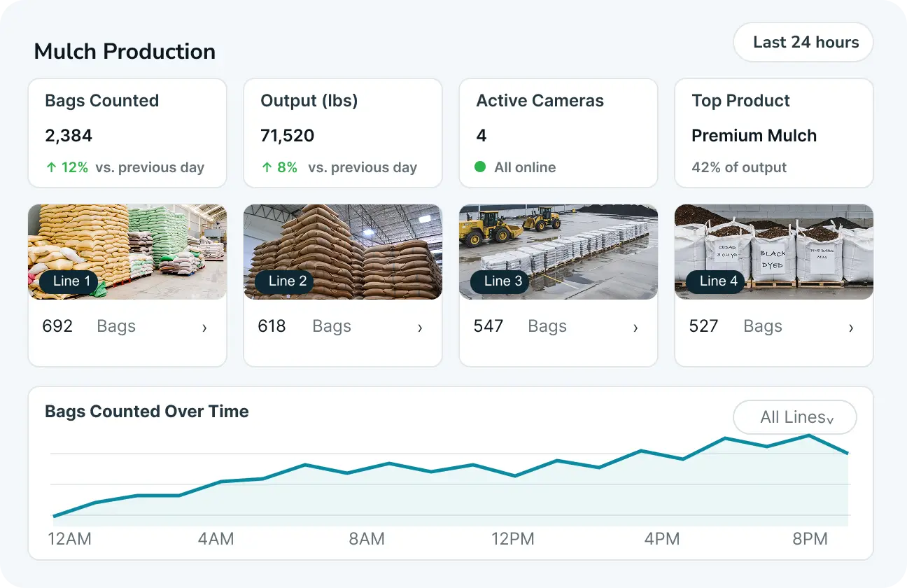Open the Line 2 camera thumbnail

tap(343, 252)
